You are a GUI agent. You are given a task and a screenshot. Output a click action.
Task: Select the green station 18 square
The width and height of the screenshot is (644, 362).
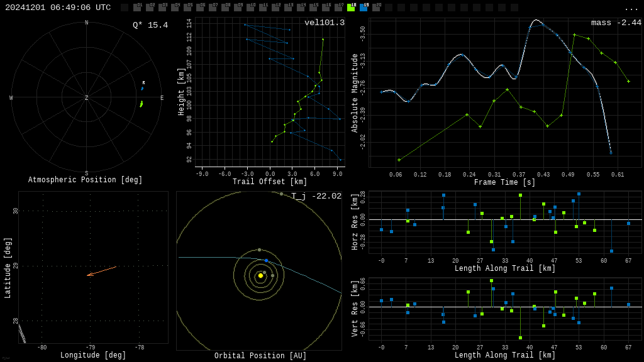(x=351, y=8)
